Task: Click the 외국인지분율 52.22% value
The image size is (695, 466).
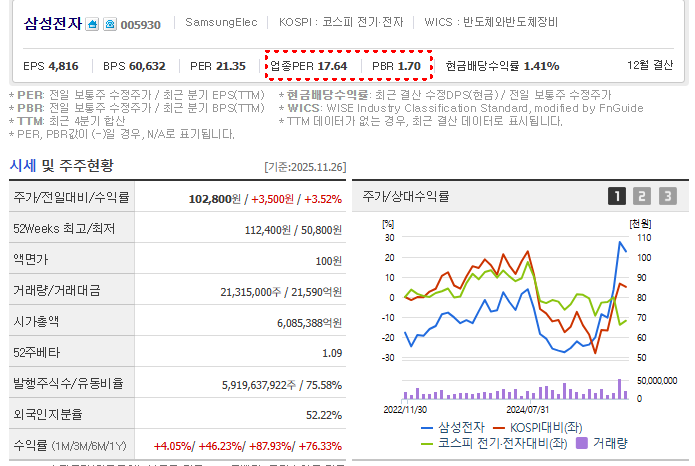Action: (x=324, y=415)
